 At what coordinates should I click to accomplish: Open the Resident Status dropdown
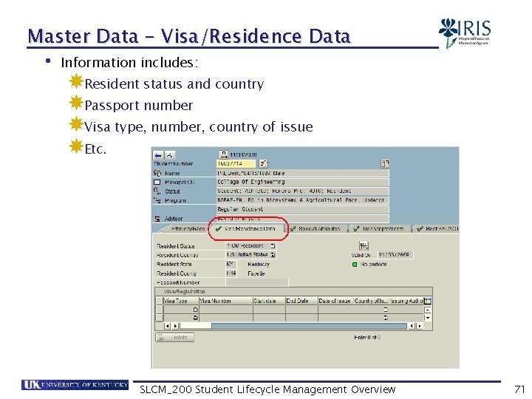pos(273,245)
